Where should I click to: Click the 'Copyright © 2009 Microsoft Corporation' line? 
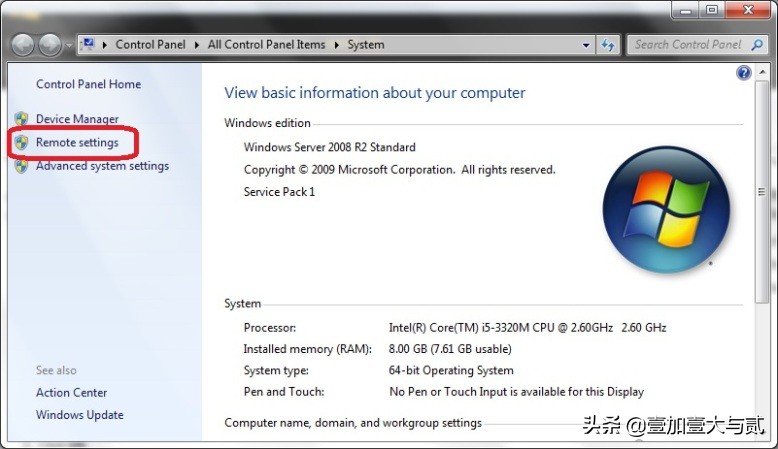399,170
